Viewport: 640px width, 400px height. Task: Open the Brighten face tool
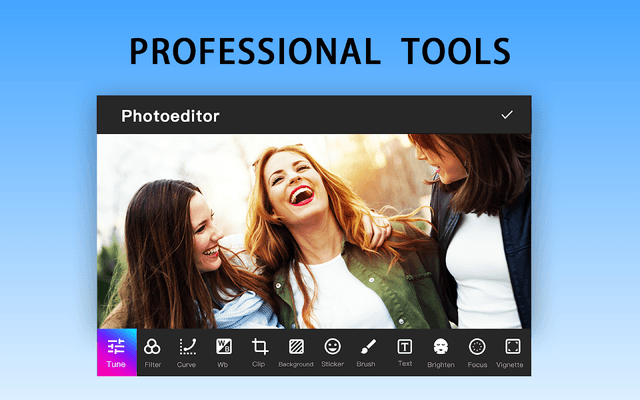click(441, 352)
